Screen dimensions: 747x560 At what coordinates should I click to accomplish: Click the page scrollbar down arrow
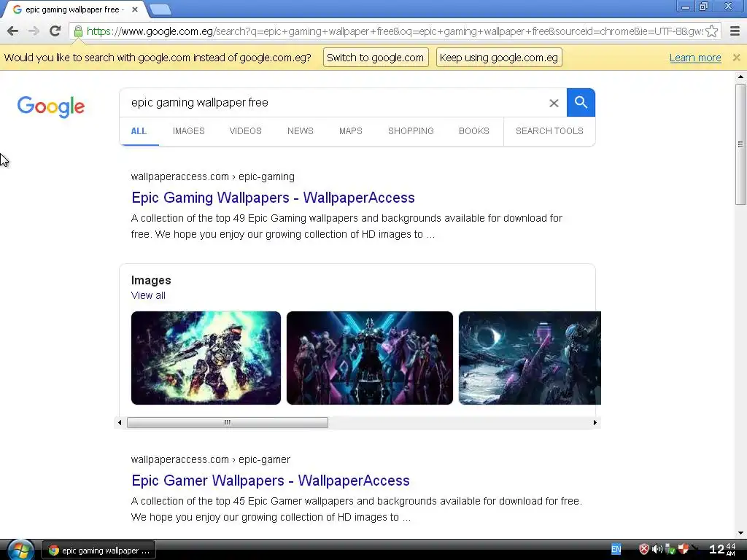click(740, 533)
